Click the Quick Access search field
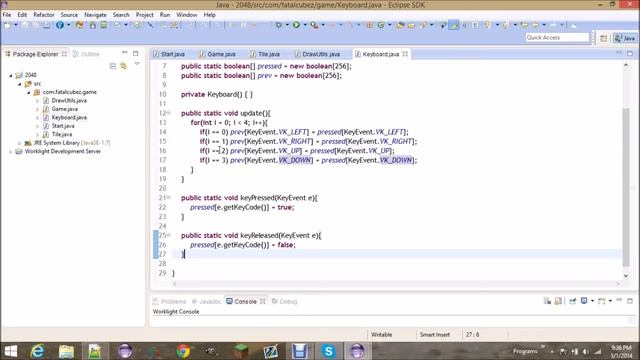Viewport: 640px width, 360px height. 557,38
